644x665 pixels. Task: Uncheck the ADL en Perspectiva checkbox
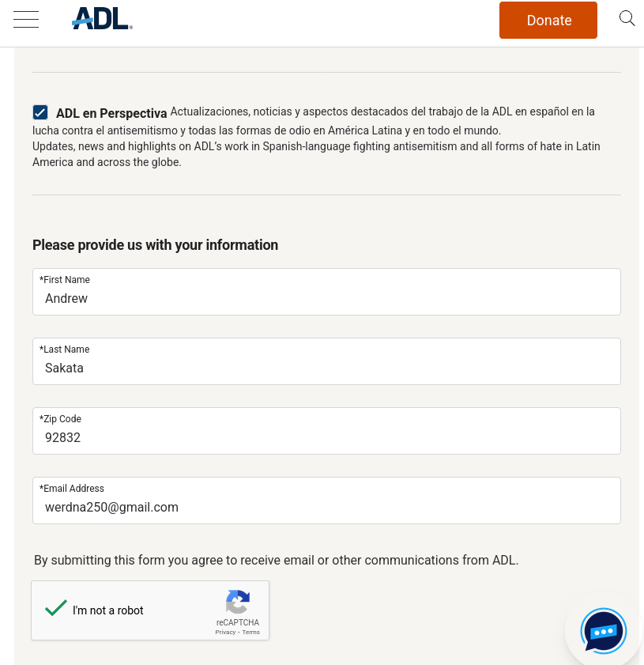[x=40, y=112]
